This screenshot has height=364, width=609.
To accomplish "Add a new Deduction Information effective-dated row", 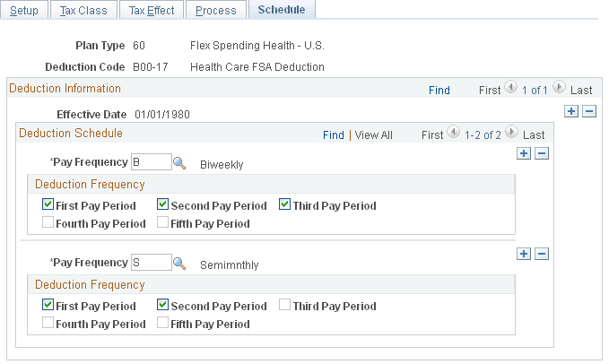I will click(x=571, y=112).
